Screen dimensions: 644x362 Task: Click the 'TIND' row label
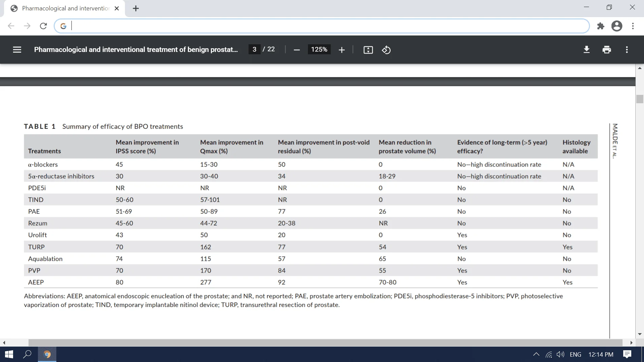click(36, 200)
